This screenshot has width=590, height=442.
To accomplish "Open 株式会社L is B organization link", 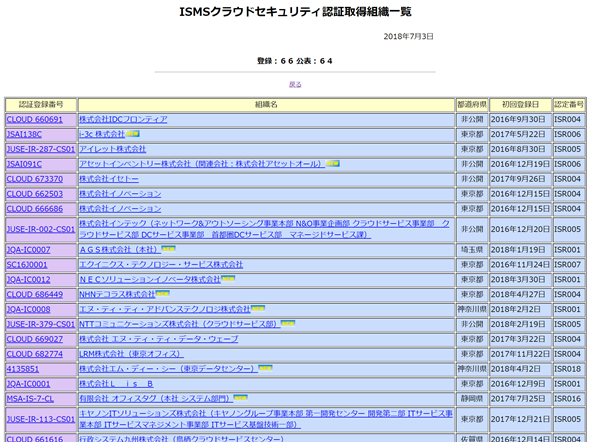I will pos(116,384).
